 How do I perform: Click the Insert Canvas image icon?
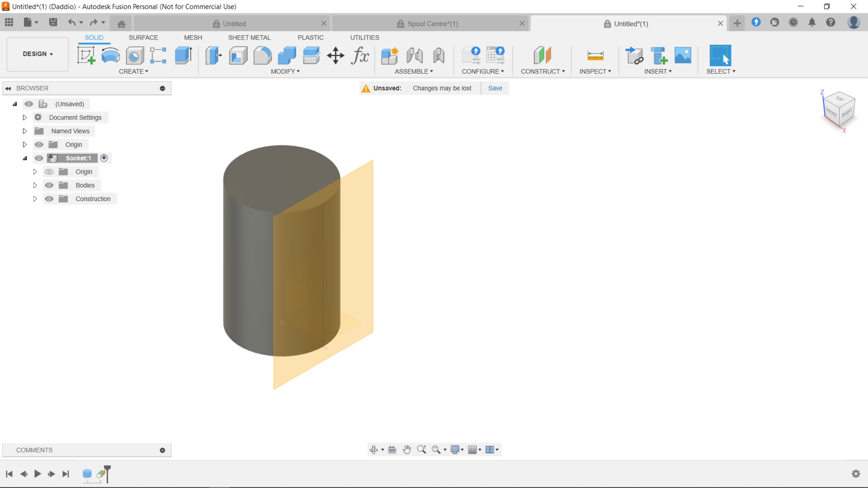tap(682, 56)
